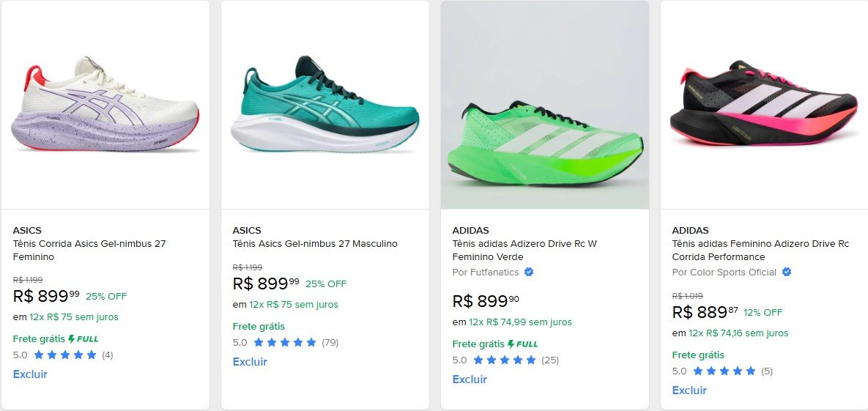Delete Adizero Drive Rc Corrida Performance item
Screen dimensions: 868x411
pyautogui.click(x=689, y=390)
